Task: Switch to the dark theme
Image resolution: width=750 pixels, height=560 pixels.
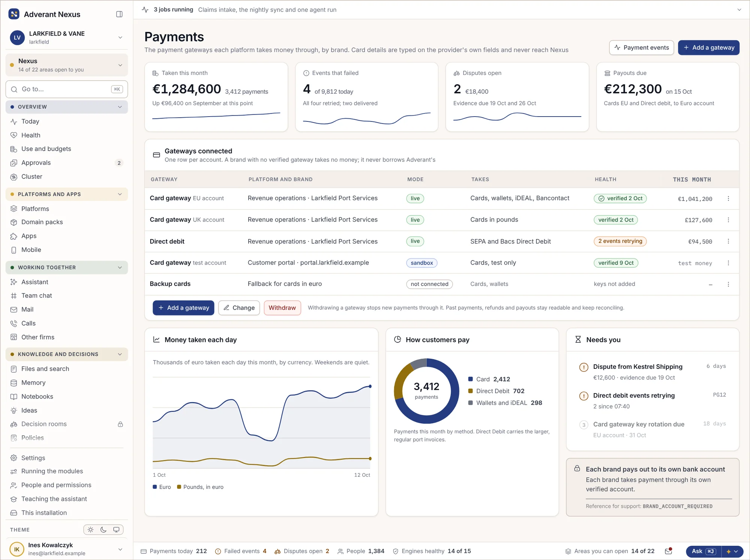Action: point(103,530)
